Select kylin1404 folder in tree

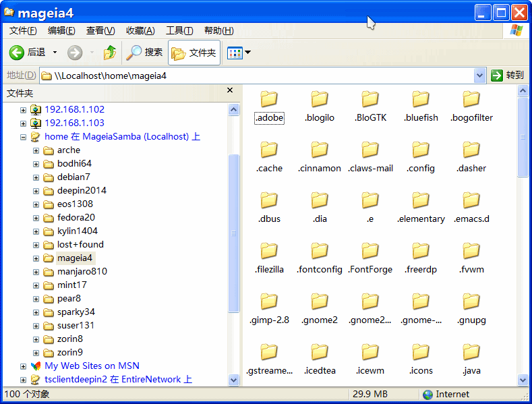[78, 231]
